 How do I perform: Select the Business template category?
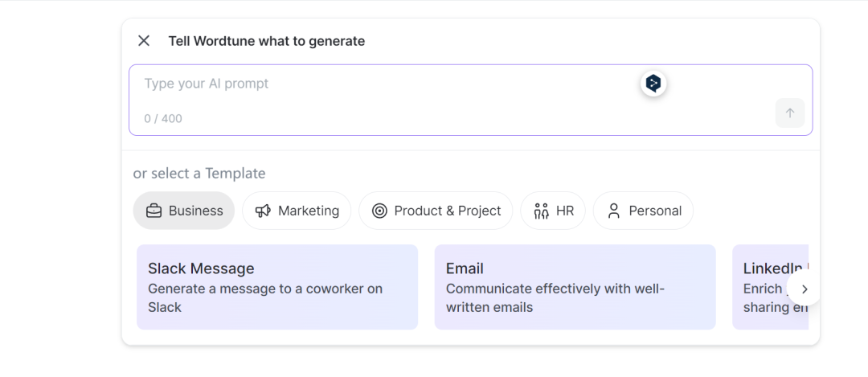coord(184,211)
